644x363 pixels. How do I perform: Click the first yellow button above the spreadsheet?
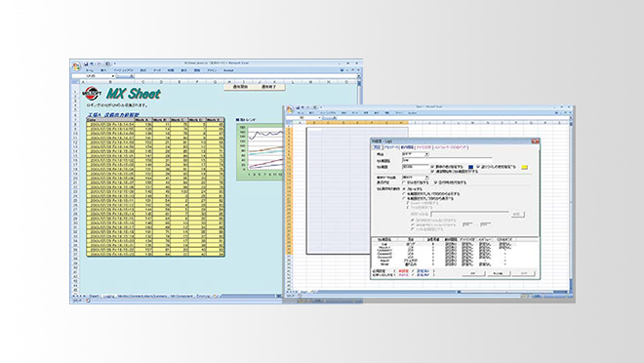point(241,87)
